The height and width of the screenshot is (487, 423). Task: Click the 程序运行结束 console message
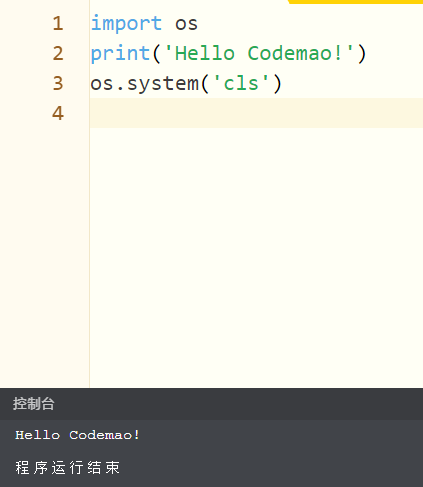click(x=67, y=467)
